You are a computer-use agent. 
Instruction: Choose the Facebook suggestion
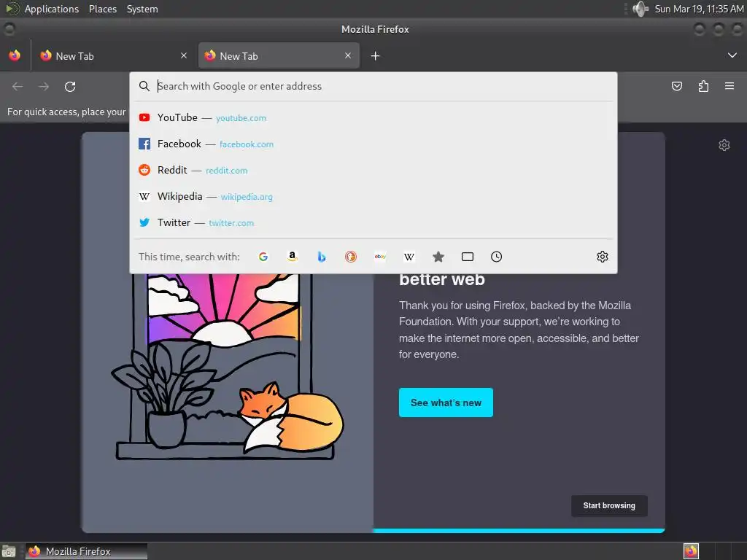[373, 144]
